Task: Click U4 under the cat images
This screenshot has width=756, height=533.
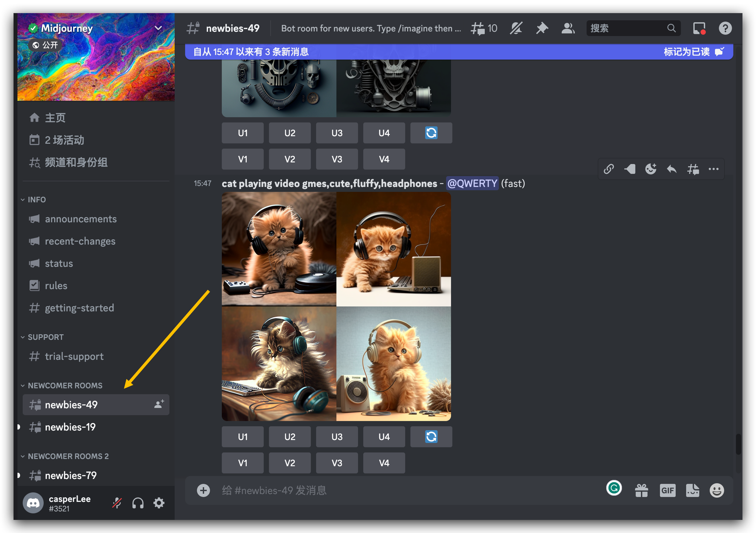Action: [x=384, y=437]
